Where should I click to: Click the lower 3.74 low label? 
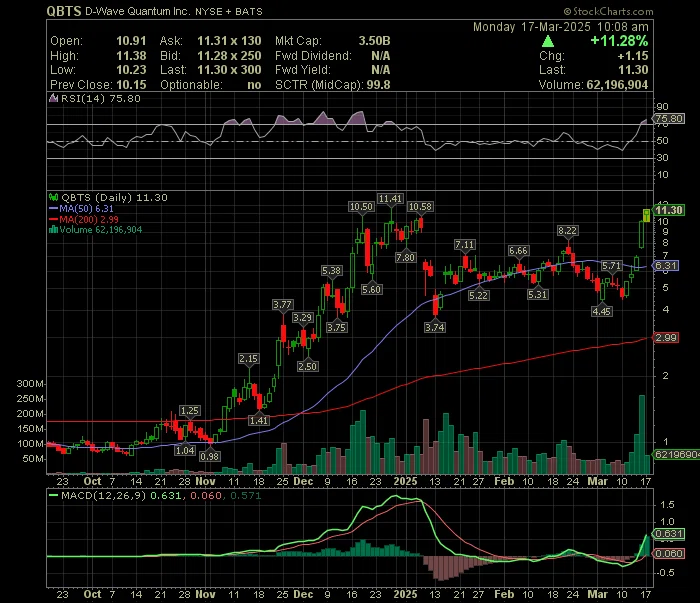(435, 328)
